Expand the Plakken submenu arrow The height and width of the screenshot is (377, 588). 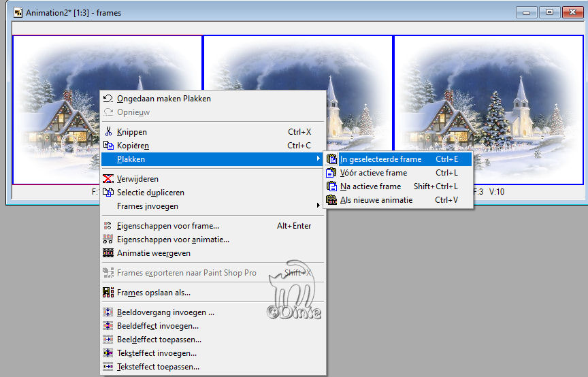[318, 159]
